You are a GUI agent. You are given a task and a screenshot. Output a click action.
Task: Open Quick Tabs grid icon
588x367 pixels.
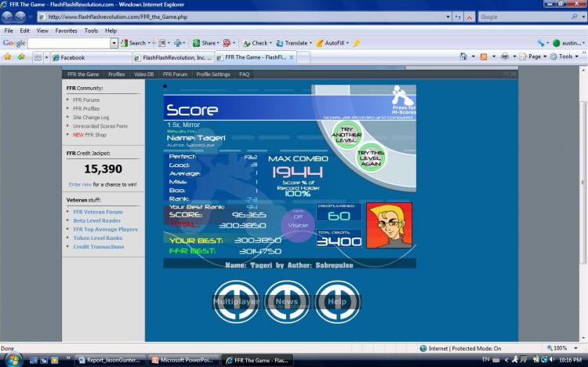[38, 57]
